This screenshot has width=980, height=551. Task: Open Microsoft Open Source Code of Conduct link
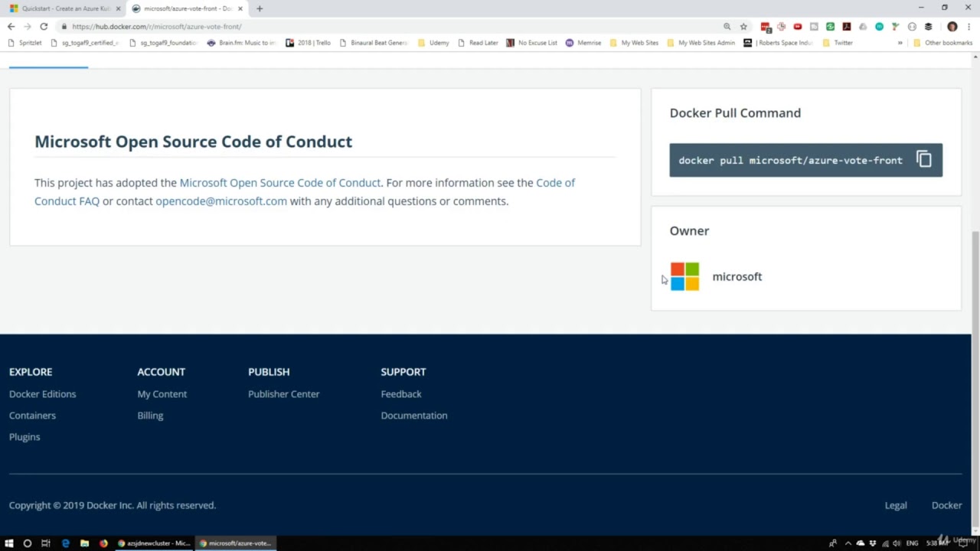point(279,183)
